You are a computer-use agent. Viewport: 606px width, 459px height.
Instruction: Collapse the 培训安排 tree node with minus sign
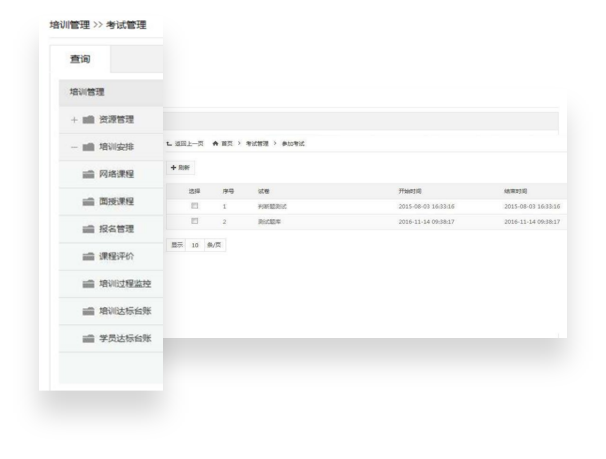[x=74, y=147]
